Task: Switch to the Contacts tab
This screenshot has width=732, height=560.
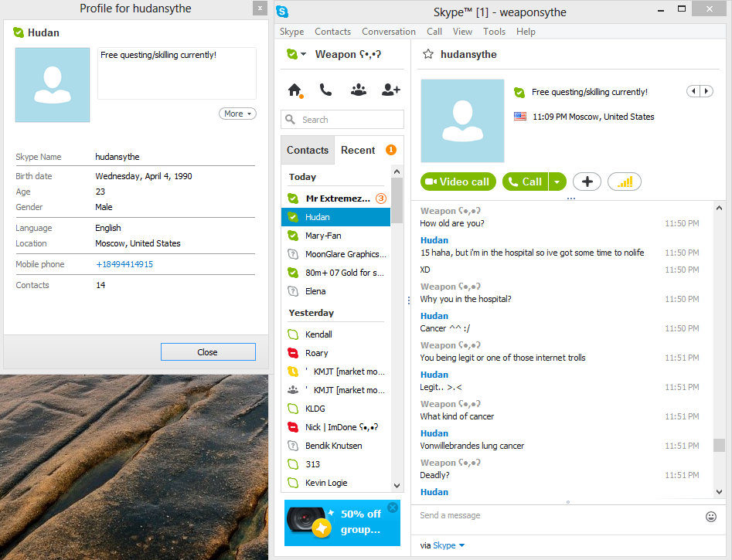Action: point(308,150)
